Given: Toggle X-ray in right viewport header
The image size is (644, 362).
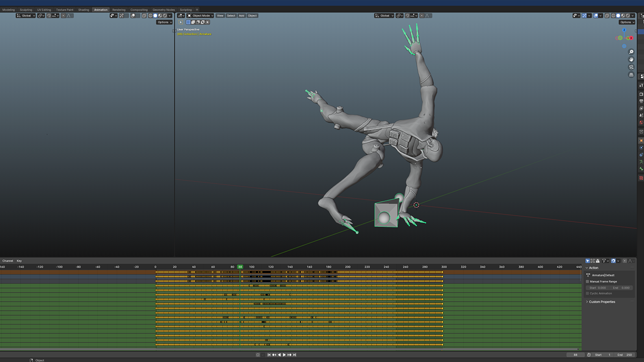Looking at the screenshot, I should 607,15.
